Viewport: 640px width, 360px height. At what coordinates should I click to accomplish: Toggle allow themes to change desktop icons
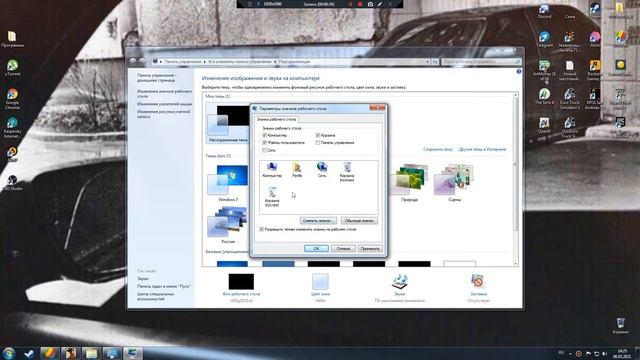pyautogui.click(x=262, y=229)
